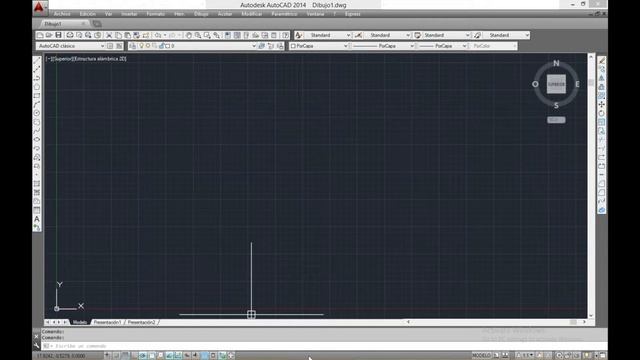The height and width of the screenshot is (360, 640).
Task: Click the Text Style icon beside Standard
Action: (299, 36)
